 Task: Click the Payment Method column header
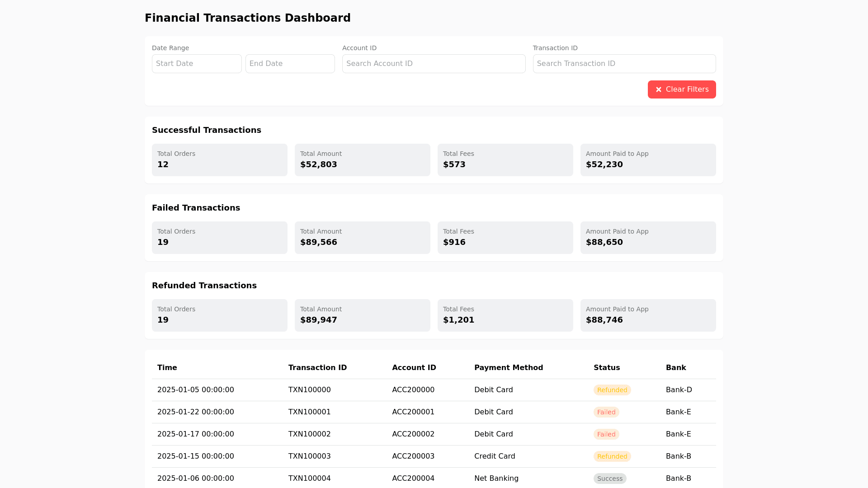coord(509,368)
